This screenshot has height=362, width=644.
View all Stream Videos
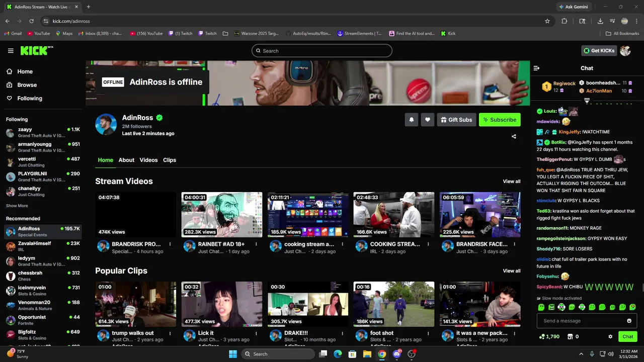512,182
